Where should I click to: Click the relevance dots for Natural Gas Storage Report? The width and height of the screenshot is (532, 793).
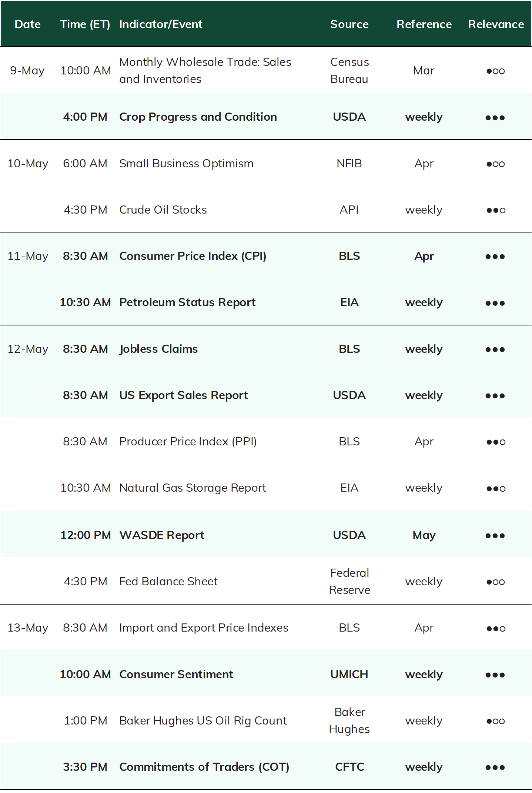(496, 489)
